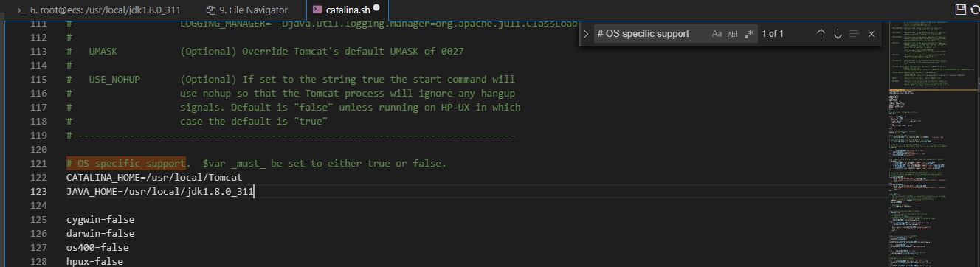Click the unsaved dot on catalina.sh tab
Image resolution: width=980 pixels, height=267 pixels.
pos(376,7)
